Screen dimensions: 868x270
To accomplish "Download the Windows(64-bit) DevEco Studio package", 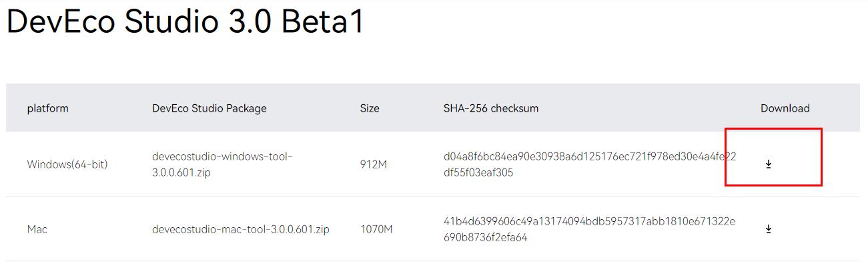I will 769,164.
